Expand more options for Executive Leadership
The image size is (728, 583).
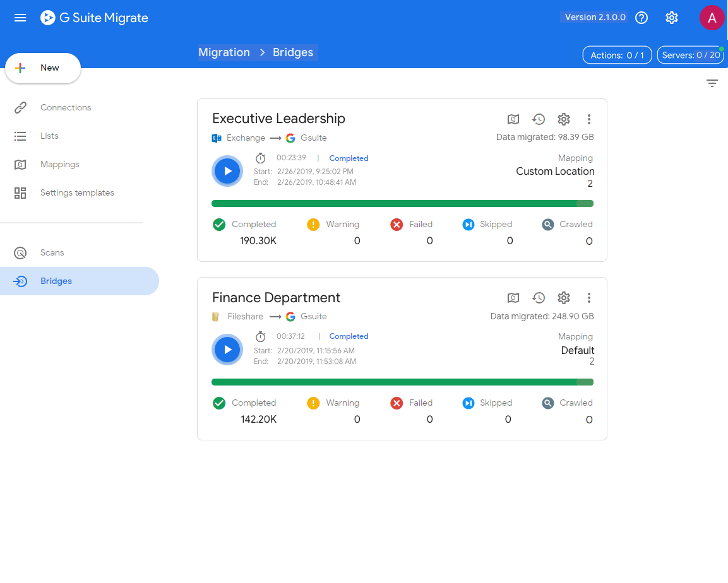pos(589,119)
